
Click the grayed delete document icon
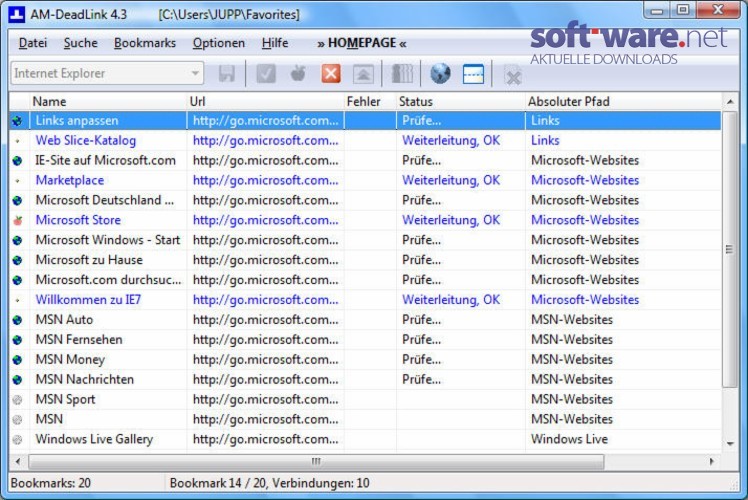coord(513,75)
